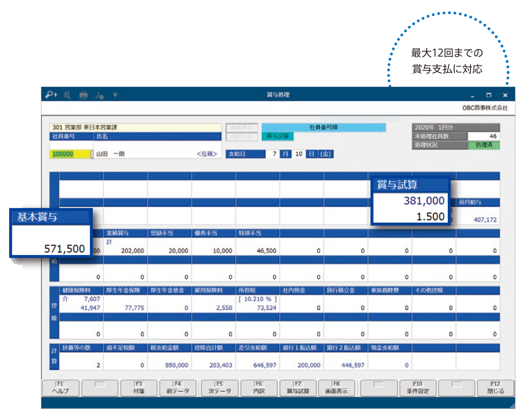Click the 賞与試算 callout value 381,000

[x=424, y=200]
